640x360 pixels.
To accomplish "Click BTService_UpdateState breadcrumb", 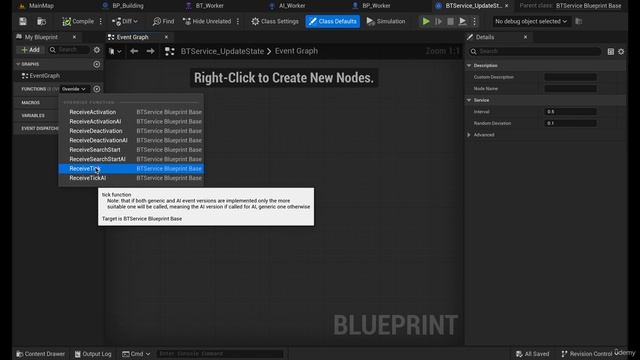I will tap(222, 51).
